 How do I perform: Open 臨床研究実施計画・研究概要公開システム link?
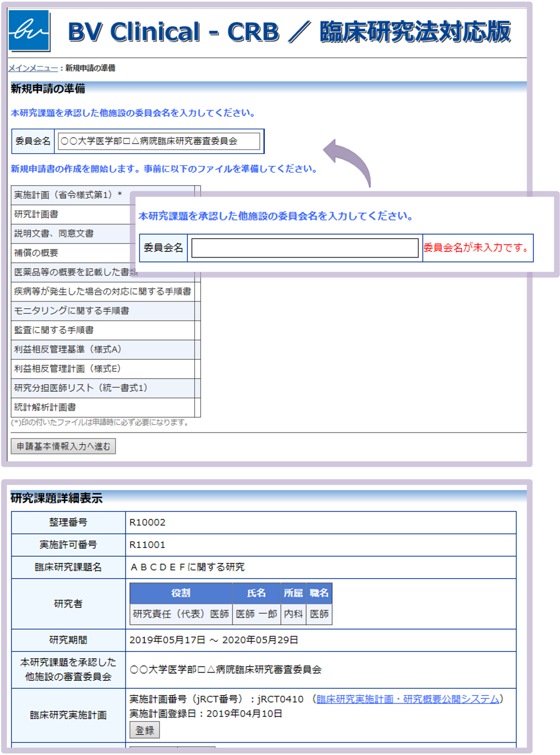[x=407, y=699]
